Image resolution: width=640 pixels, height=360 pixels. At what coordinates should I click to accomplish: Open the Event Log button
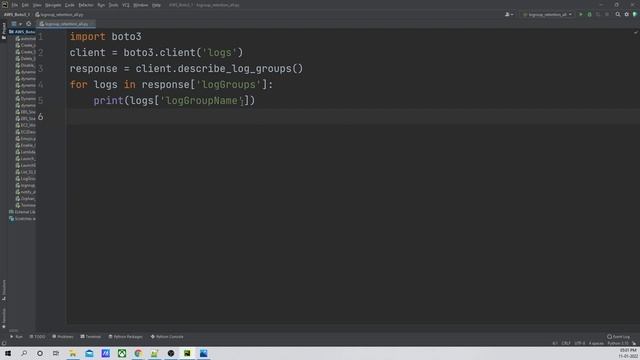618,337
